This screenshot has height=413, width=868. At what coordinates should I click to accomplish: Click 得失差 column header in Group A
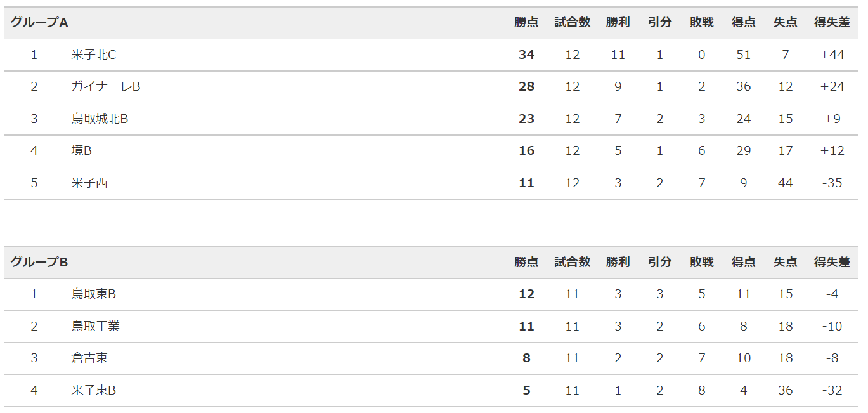[832, 23]
